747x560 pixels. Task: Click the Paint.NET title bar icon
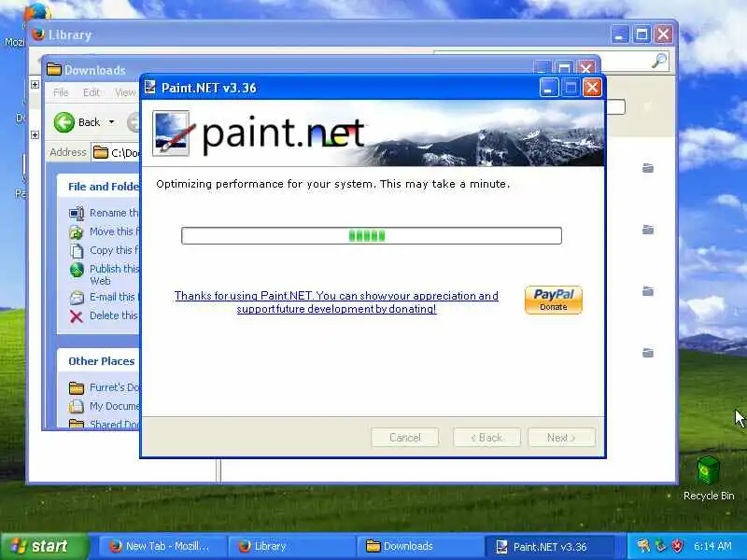pyautogui.click(x=150, y=87)
